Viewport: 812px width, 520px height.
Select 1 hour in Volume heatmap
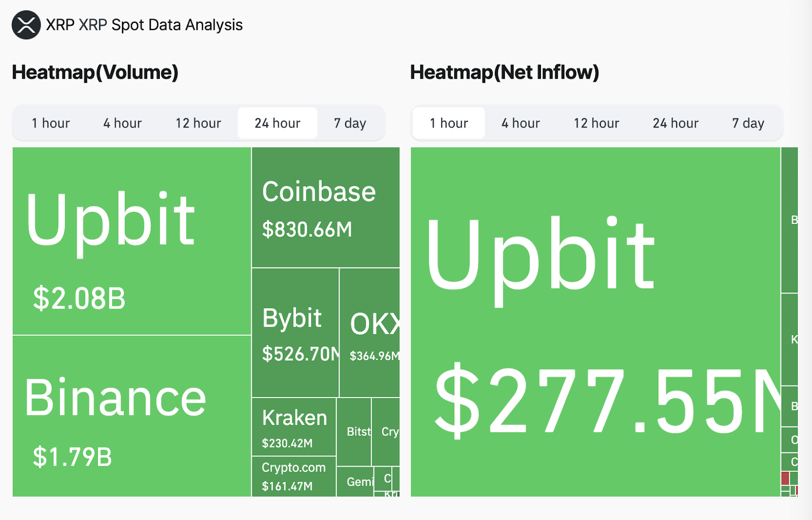(51, 123)
